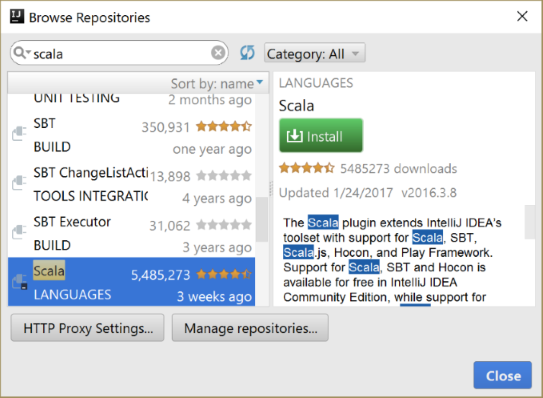Select the SBT plugin row
The width and height of the screenshot is (543, 398).
click(x=132, y=135)
